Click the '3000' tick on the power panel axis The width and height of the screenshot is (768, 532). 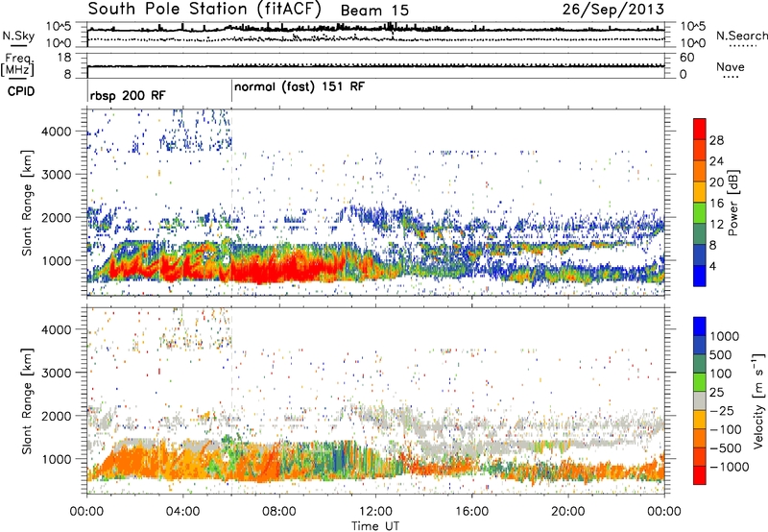56,175
